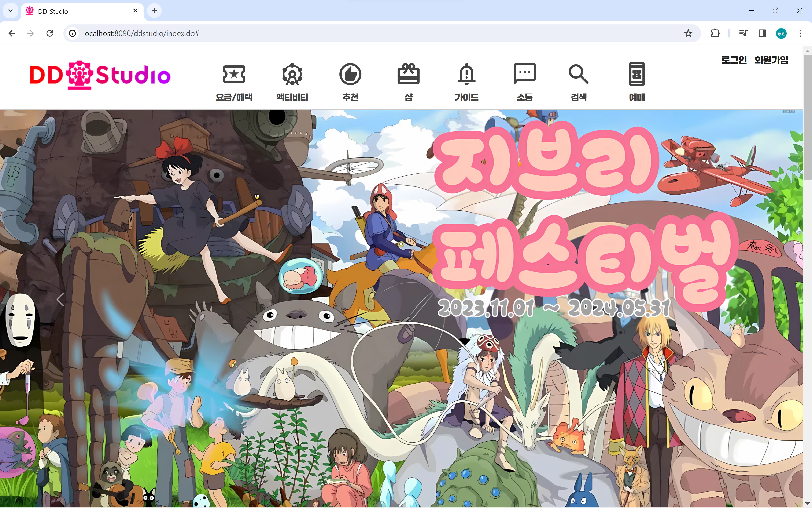Open the 검색 magnifier icon

579,74
